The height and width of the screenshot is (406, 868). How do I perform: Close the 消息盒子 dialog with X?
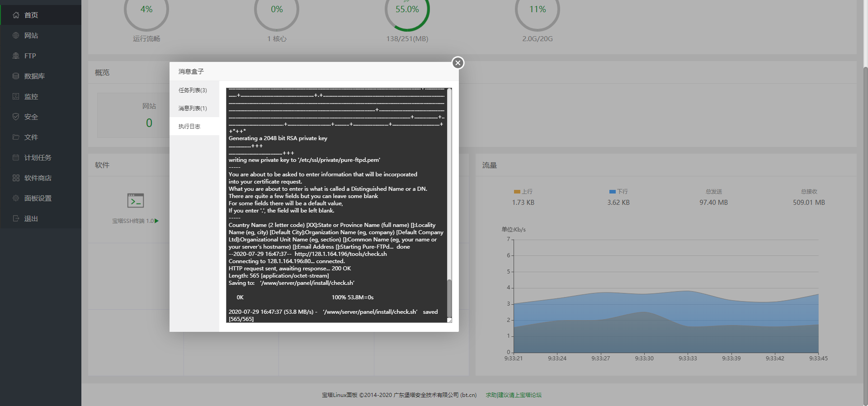pos(458,63)
